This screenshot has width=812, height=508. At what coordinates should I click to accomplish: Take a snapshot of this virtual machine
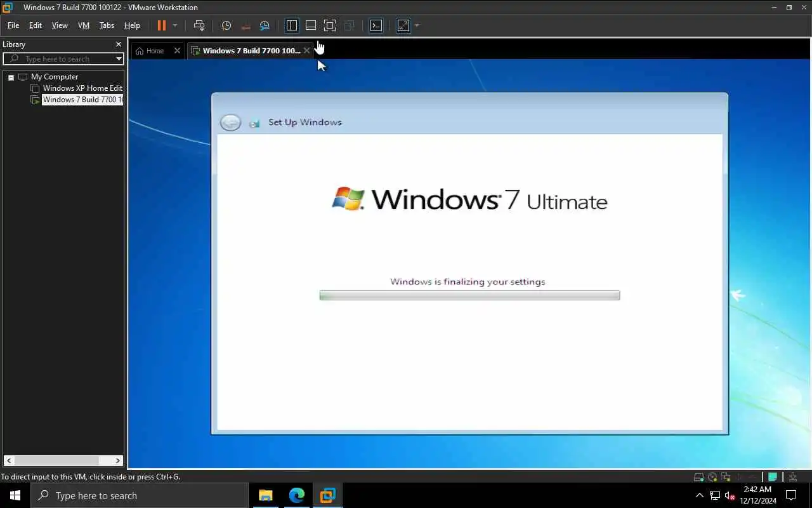tap(226, 25)
